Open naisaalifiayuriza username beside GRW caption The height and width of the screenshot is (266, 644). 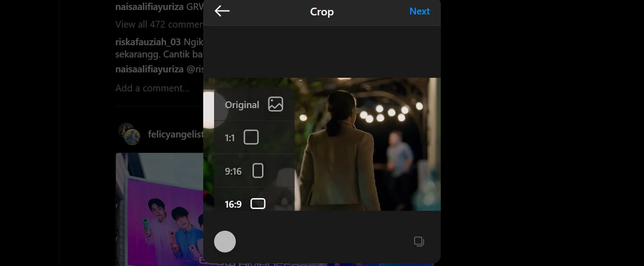tap(150, 7)
